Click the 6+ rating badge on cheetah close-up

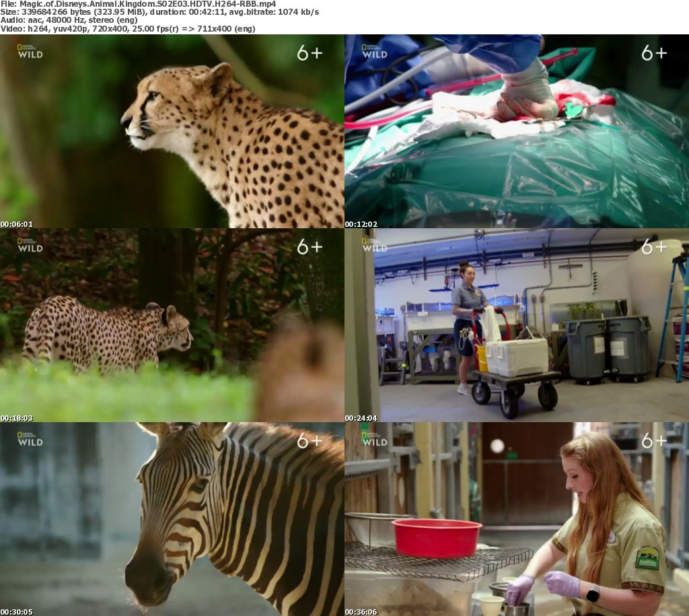(x=310, y=53)
